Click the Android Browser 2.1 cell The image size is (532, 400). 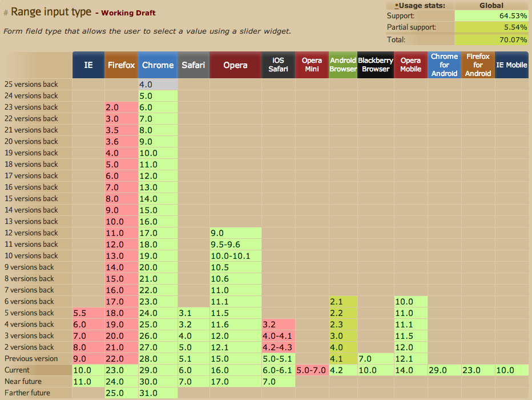(x=343, y=302)
